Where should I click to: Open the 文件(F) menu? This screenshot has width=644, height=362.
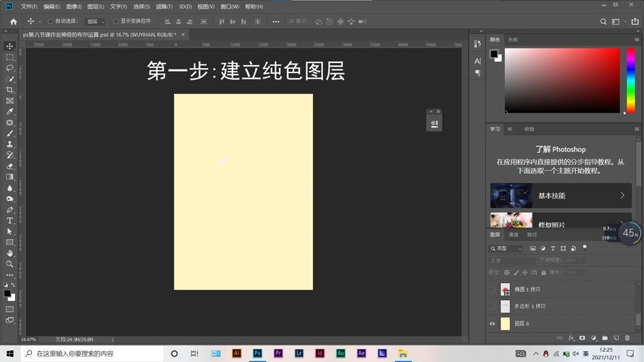click(29, 7)
